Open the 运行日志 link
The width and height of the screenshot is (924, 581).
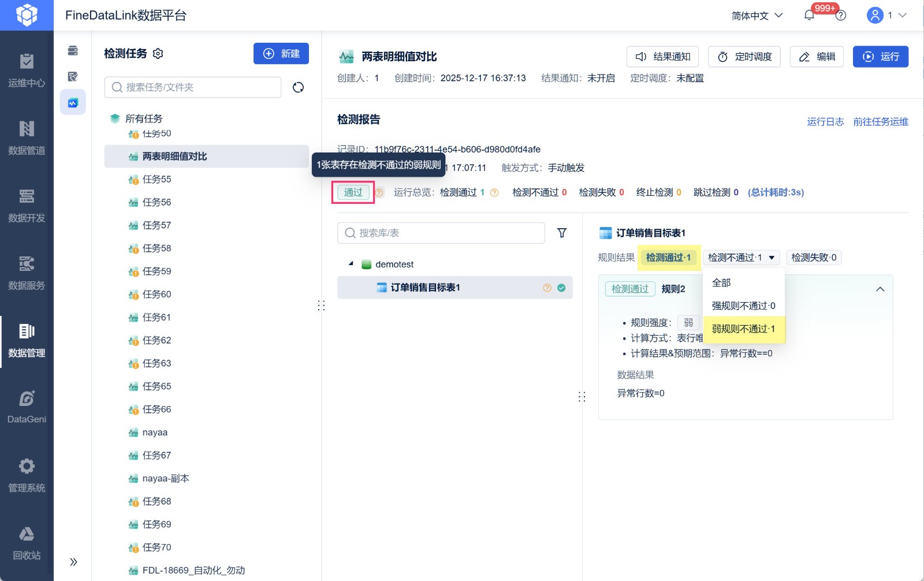point(825,122)
